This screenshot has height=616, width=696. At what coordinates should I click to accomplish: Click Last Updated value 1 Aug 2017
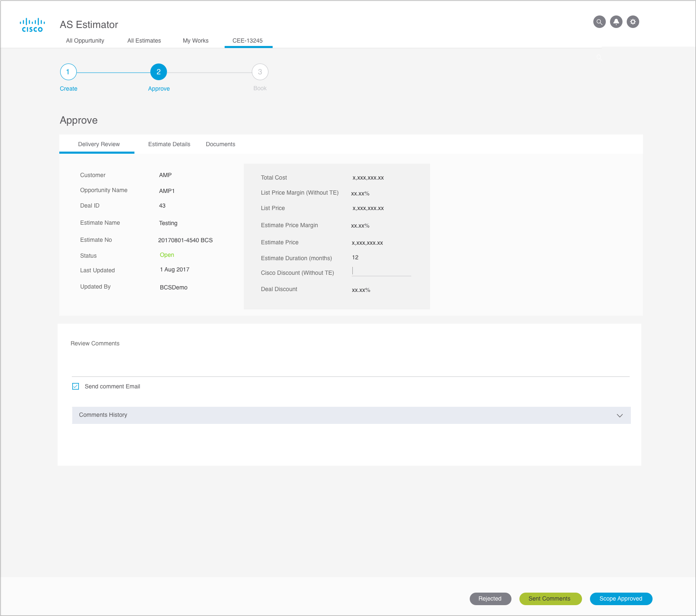(x=175, y=269)
